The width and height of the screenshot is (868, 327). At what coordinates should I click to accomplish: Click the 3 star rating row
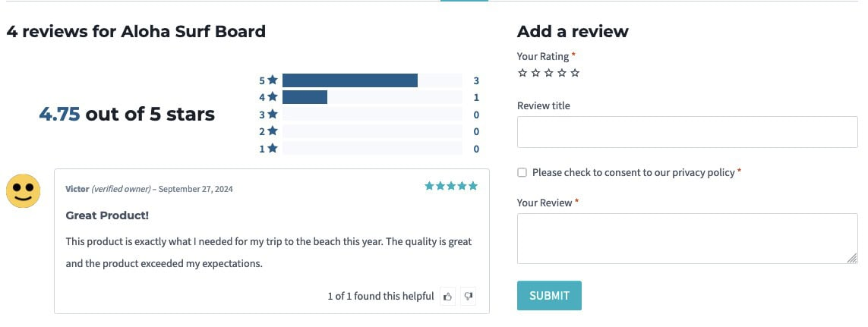(371, 115)
